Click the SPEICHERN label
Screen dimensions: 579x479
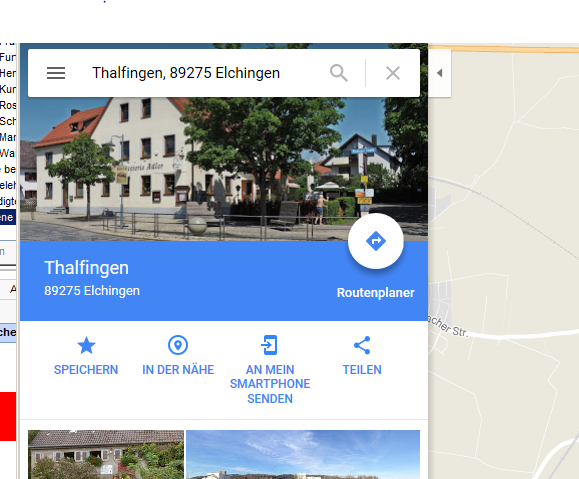click(x=86, y=370)
